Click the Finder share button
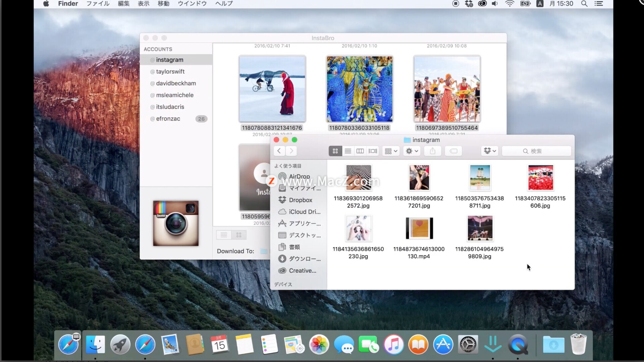This screenshot has width=644, height=362. coord(433,151)
